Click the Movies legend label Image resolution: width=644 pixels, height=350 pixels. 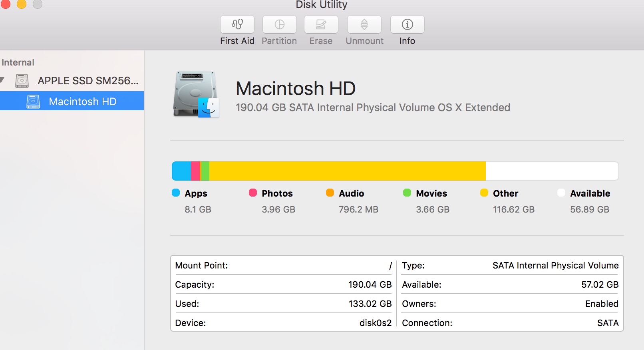(x=431, y=193)
